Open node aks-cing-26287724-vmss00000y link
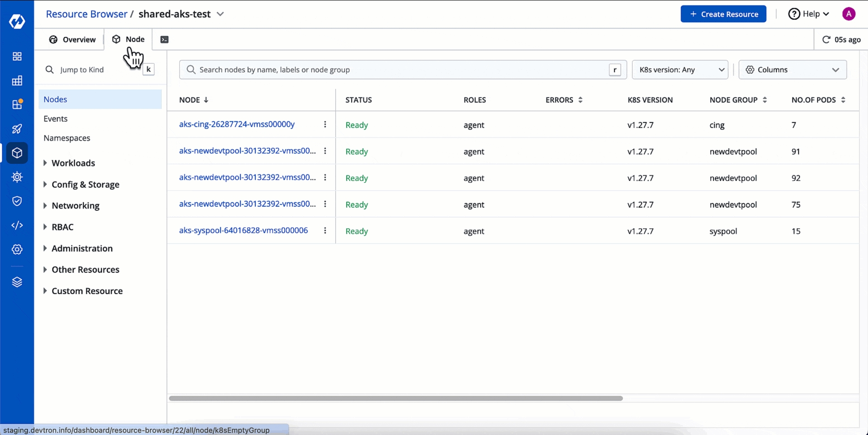Viewport: 868px width, 435px height. (x=237, y=124)
